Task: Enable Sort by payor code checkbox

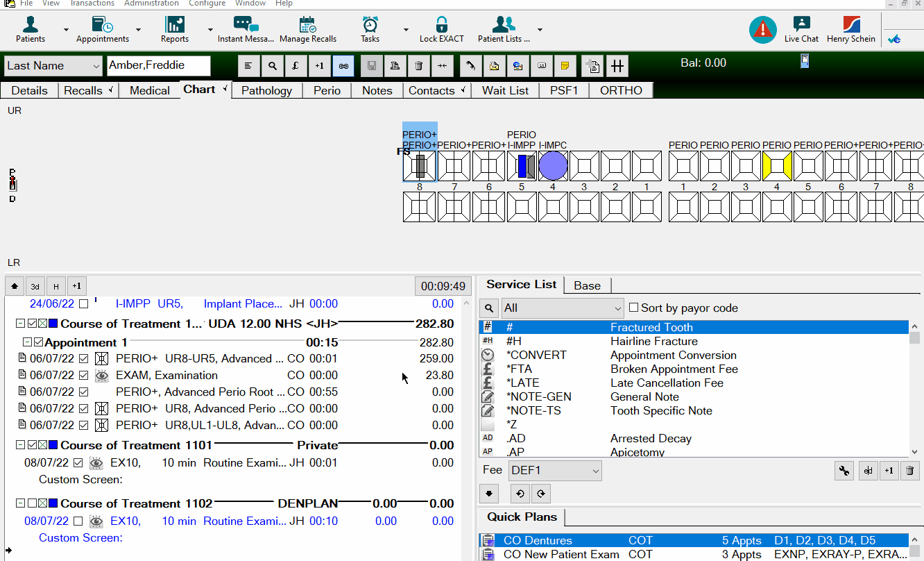Action: 633,308
